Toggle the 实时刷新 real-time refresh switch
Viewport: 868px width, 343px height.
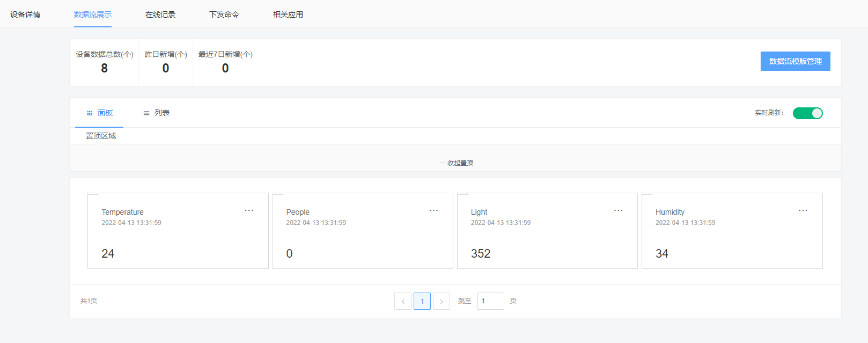(x=807, y=113)
